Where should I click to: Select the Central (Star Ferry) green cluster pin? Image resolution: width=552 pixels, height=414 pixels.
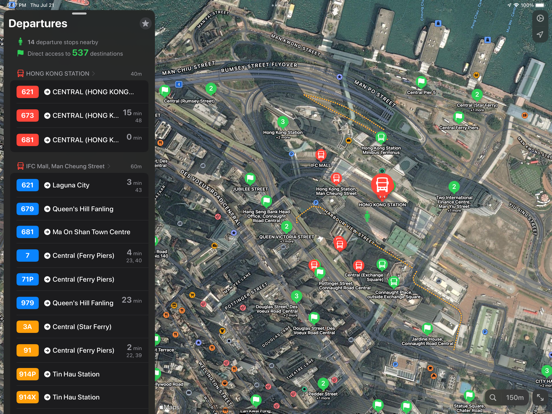click(477, 95)
